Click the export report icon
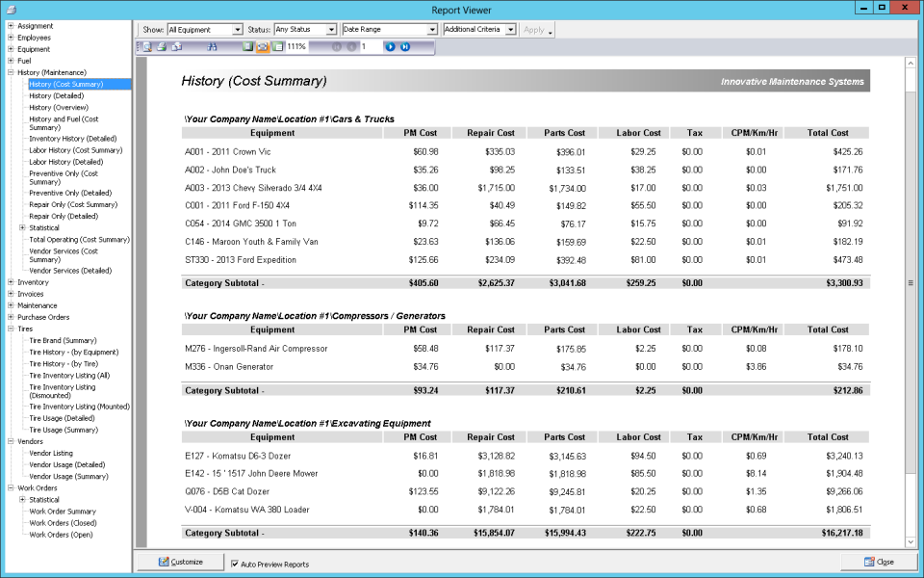 click(x=176, y=46)
